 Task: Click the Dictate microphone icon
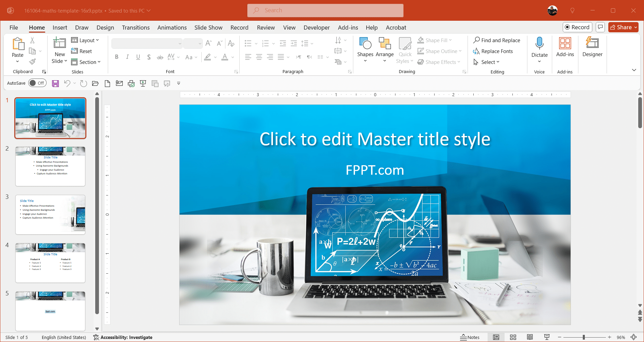click(x=539, y=43)
